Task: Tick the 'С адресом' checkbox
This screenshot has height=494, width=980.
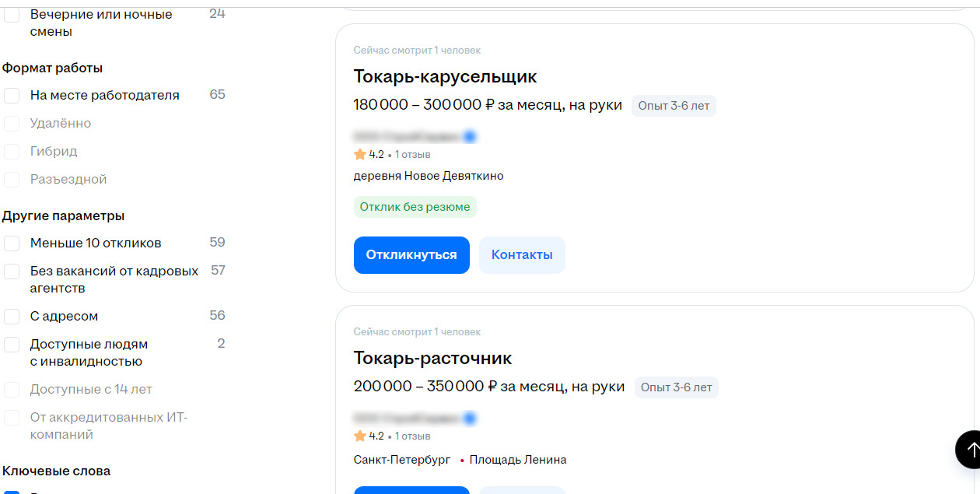Action: (x=12, y=317)
